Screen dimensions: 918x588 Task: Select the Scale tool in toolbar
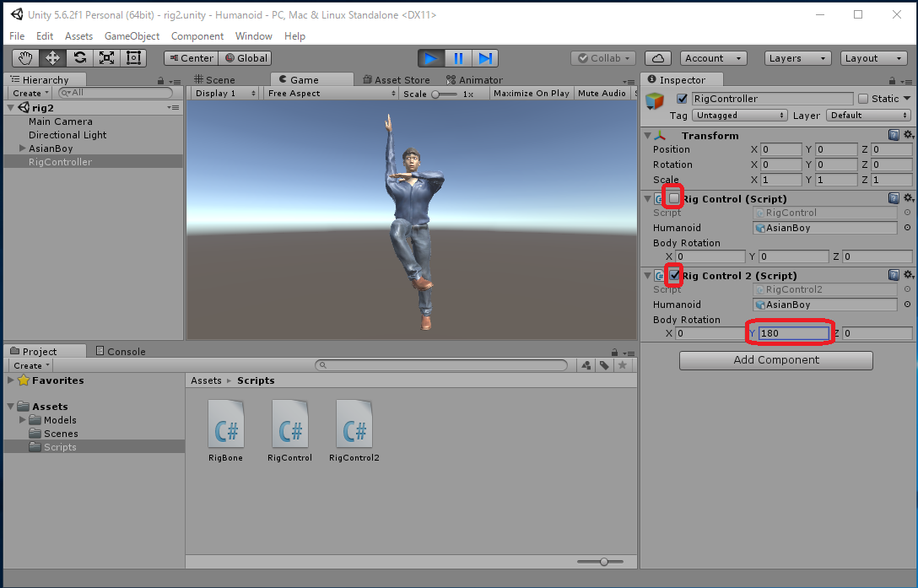point(106,58)
